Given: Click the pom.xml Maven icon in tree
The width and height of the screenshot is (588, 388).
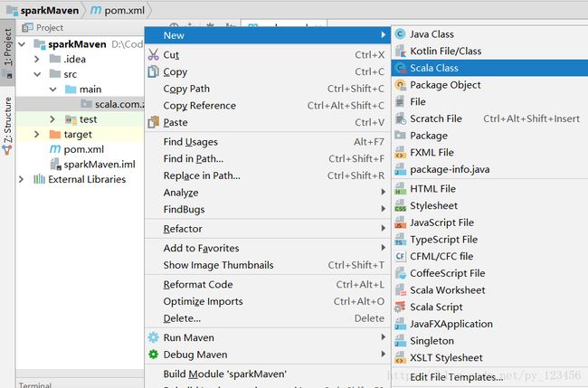Looking at the screenshot, I should pos(55,149).
